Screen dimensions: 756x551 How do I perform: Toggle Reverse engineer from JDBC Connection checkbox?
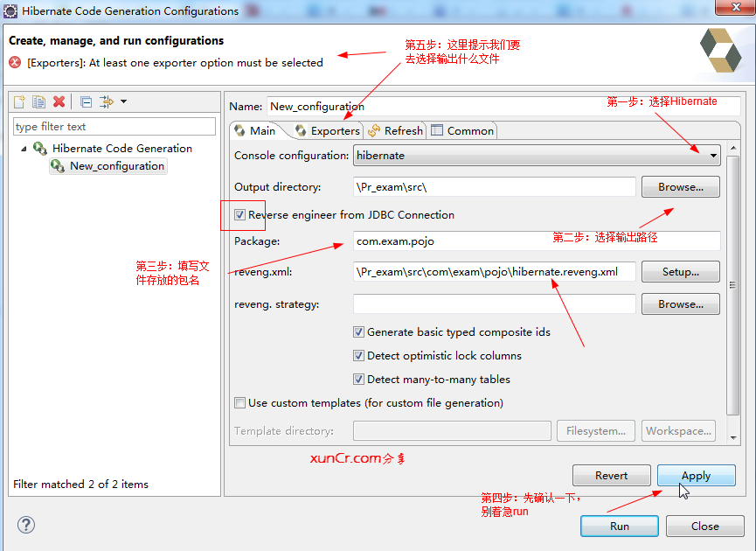pos(239,214)
